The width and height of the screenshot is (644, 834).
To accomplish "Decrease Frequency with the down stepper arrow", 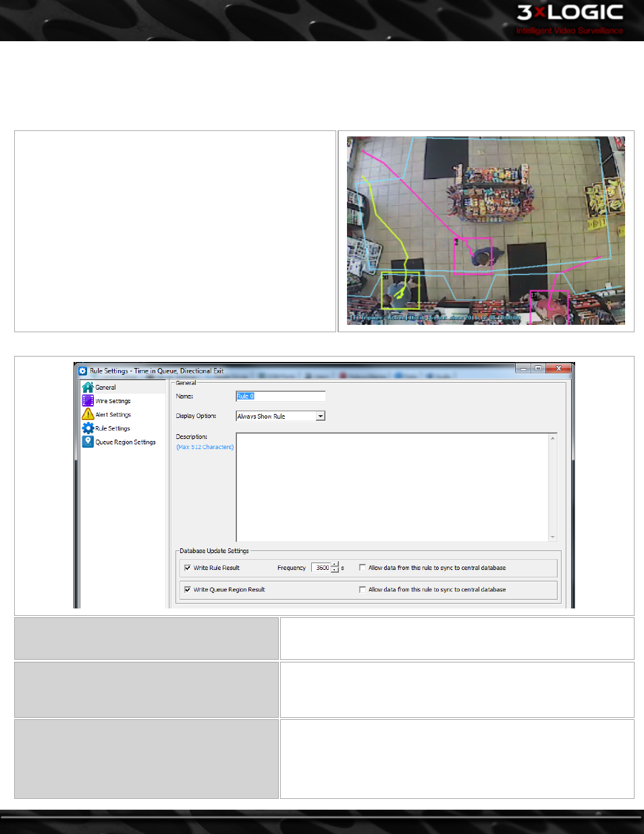I will point(335,571).
